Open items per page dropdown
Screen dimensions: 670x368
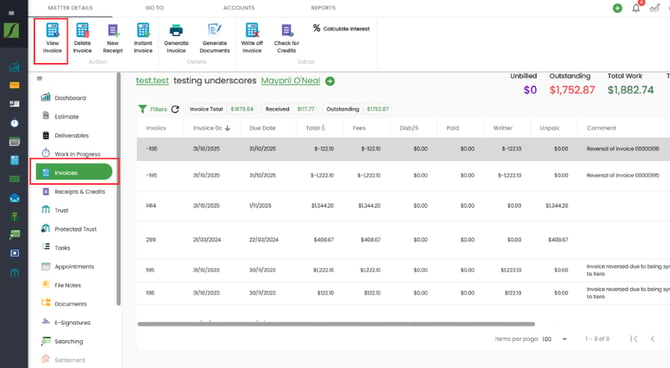click(x=555, y=339)
